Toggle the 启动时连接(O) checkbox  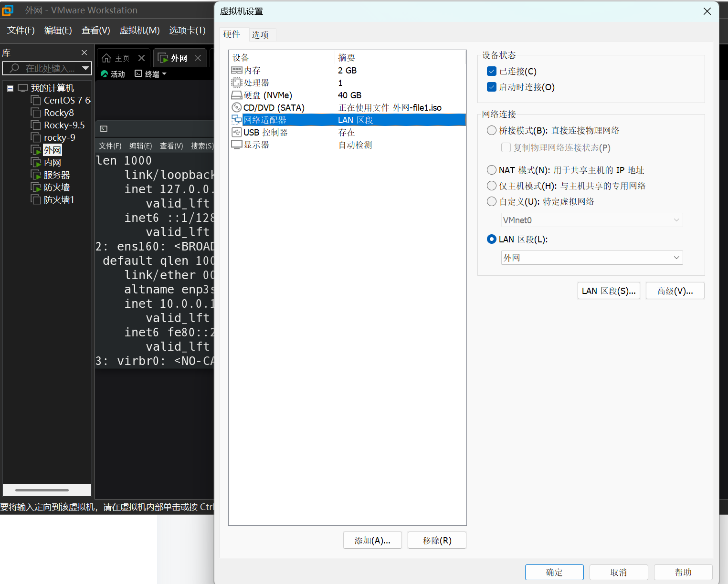point(492,87)
